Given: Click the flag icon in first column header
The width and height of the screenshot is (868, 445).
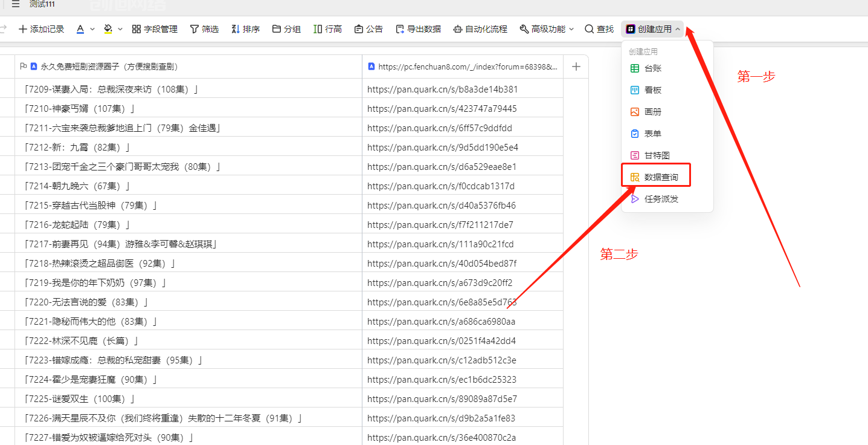Looking at the screenshot, I should coord(24,67).
